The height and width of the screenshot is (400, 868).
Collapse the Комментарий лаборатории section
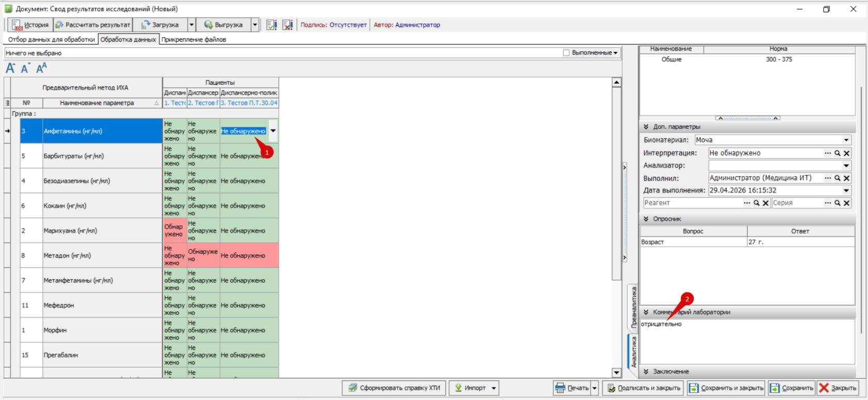coord(646,312)
